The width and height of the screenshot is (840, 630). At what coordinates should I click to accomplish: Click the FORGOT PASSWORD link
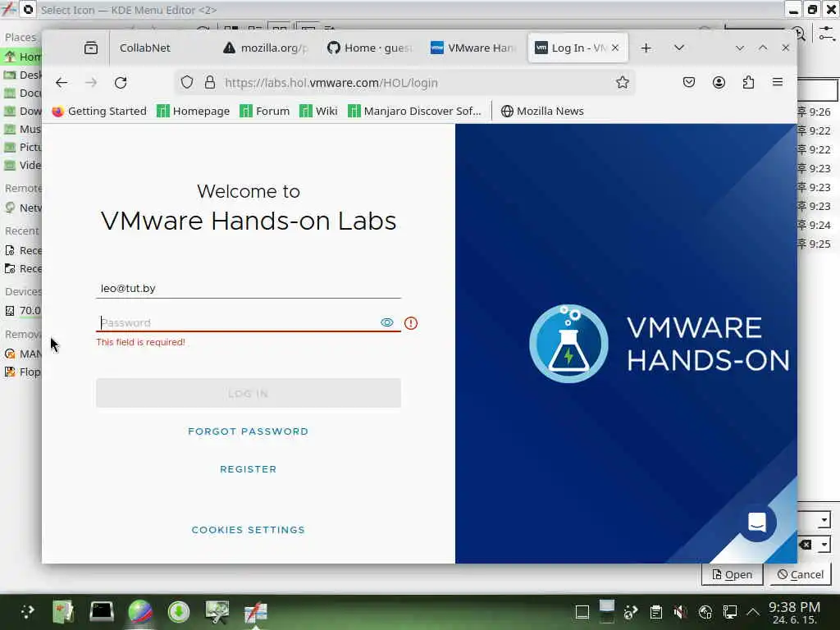point(248,431)
